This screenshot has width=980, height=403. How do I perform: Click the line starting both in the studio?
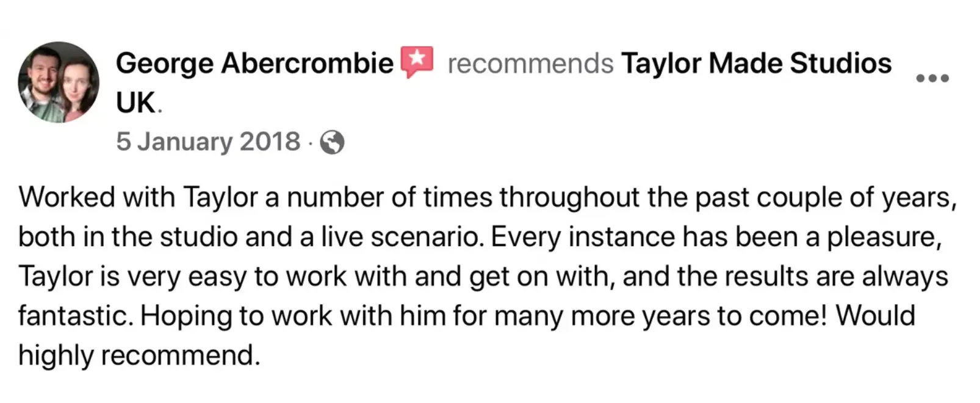pos(480,238)
